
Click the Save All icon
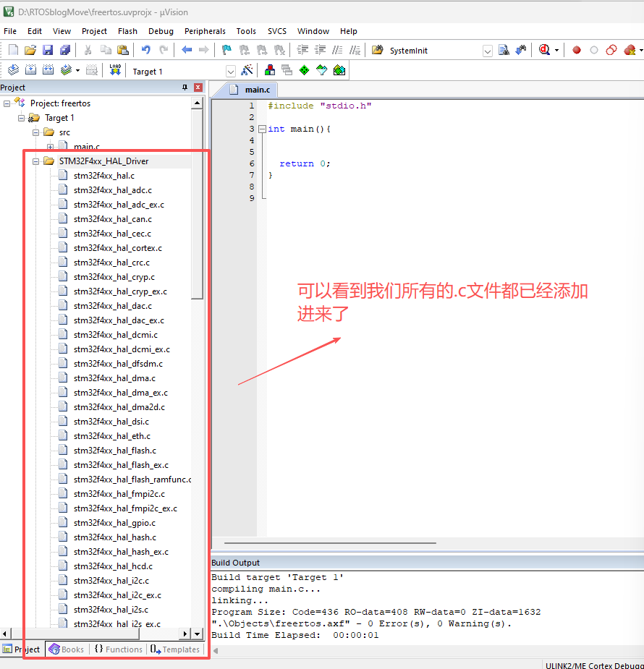pos(65,50)
